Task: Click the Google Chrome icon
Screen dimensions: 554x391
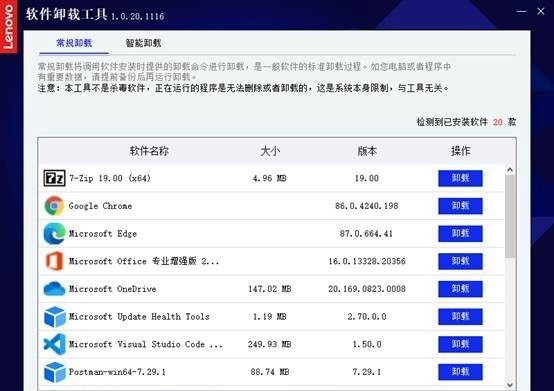Action: click(x=54, y=206)
